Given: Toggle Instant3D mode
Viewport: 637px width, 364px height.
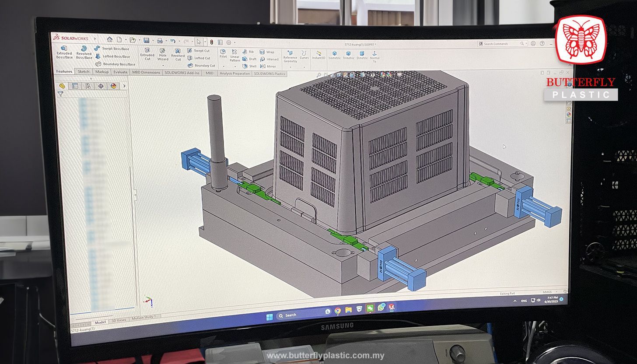Looking at the screenshot, I should pos(318,55).
